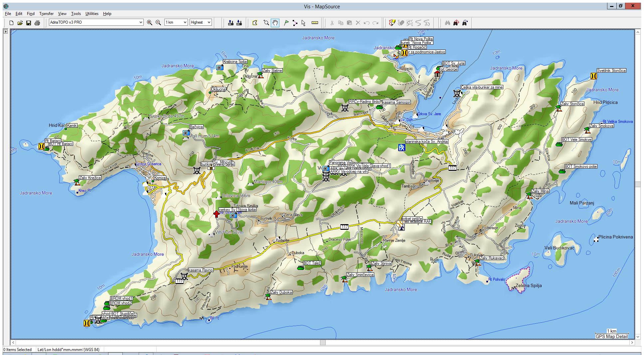Select the Distance/Bearing ruler tool

[x=315, y=23]
